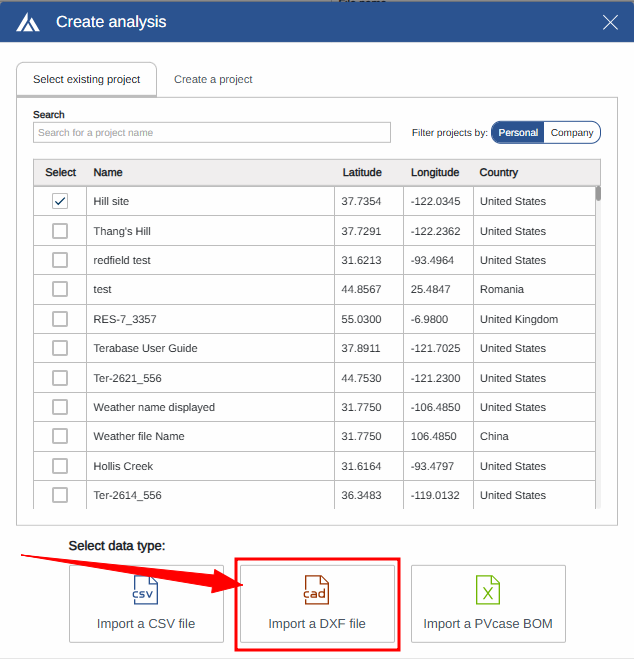Click longitude value 25.4847

tap(430, 289)
